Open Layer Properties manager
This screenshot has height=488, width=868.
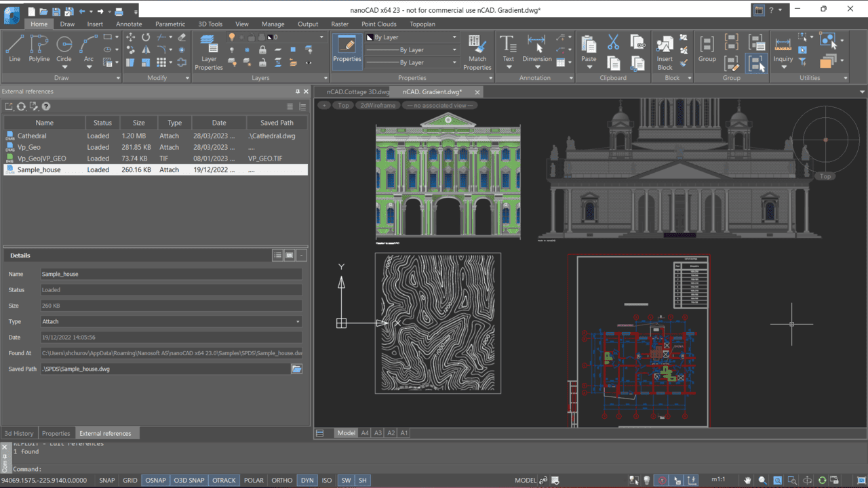209,52
